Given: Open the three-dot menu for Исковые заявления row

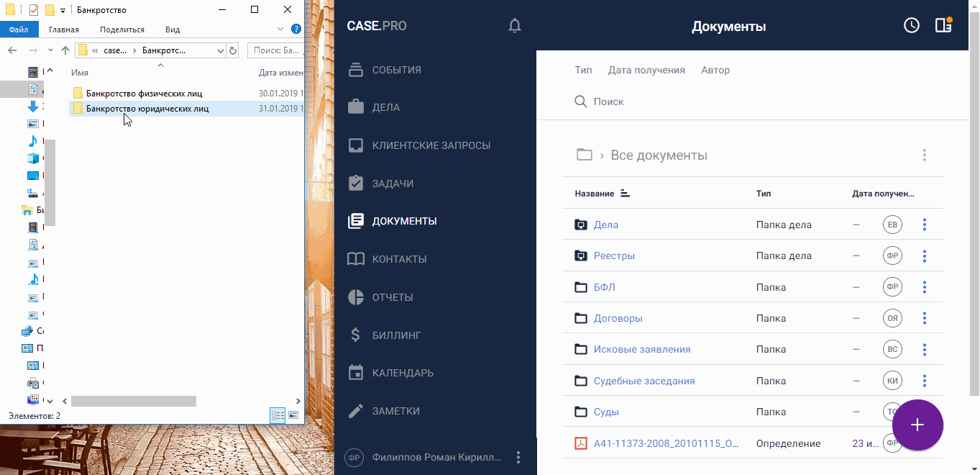Looking at the screenshot, I should (925, 349).
